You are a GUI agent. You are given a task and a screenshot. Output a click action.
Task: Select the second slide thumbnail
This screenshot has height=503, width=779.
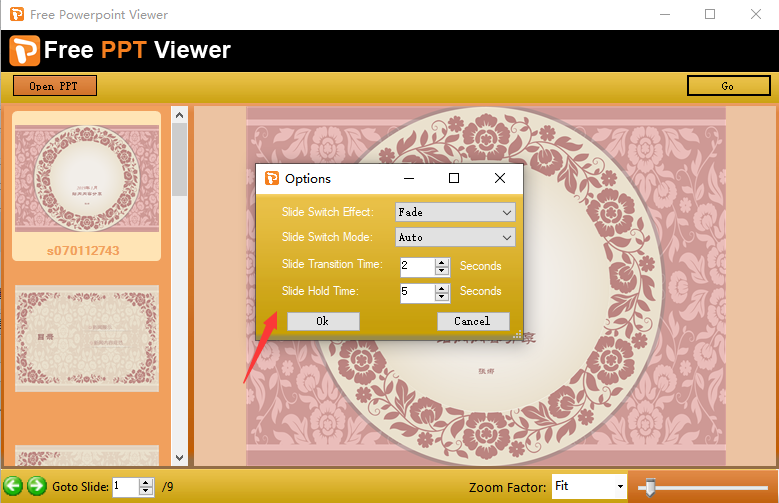(86, 338)
